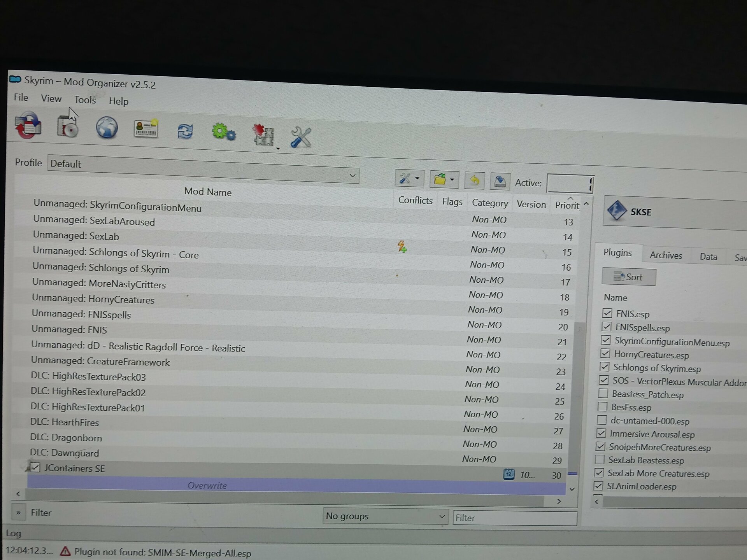Viewport: 747px width, 560px height.
Task: Click the Conflicts column header
Action: 416,200
